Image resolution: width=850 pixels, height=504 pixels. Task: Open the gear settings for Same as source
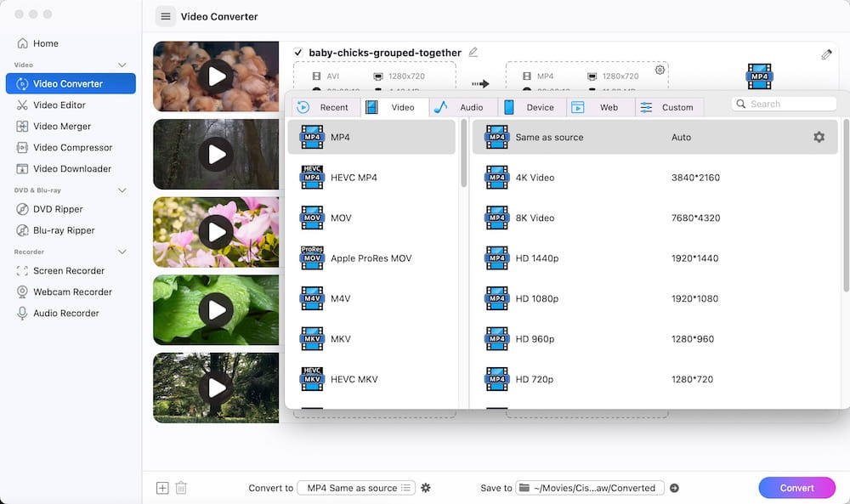819,137
